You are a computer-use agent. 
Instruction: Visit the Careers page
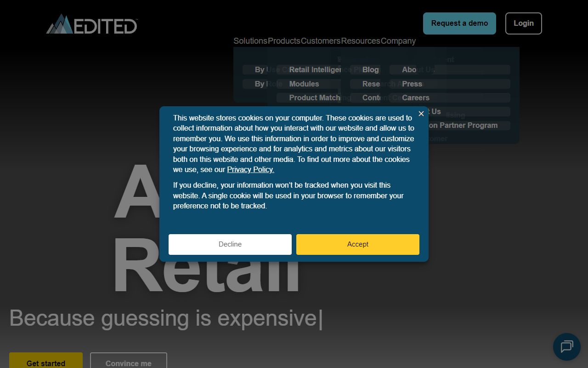pyautogui.click(x=415, y=98)
